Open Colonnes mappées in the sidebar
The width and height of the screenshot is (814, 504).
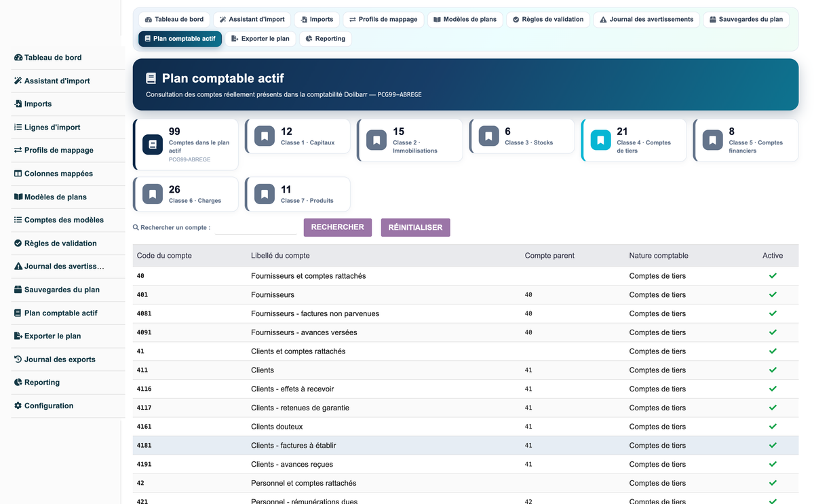(x=58, y=174)
